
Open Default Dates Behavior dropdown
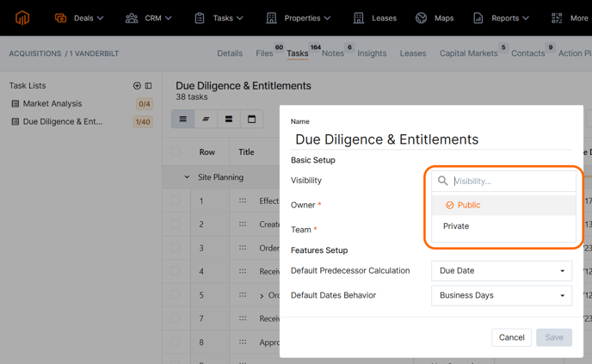[502, 295]
